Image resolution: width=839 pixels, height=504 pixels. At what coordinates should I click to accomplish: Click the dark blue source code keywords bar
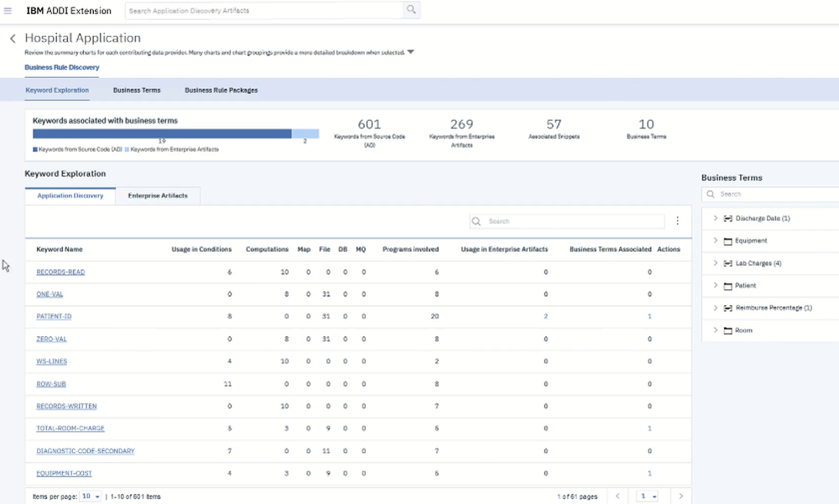point(162,133)
